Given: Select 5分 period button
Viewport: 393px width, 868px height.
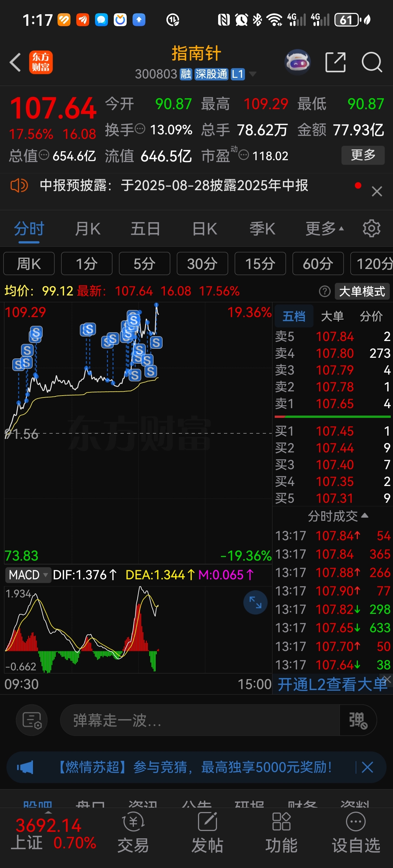Looking at the screenshot, I should click(144, 263).
